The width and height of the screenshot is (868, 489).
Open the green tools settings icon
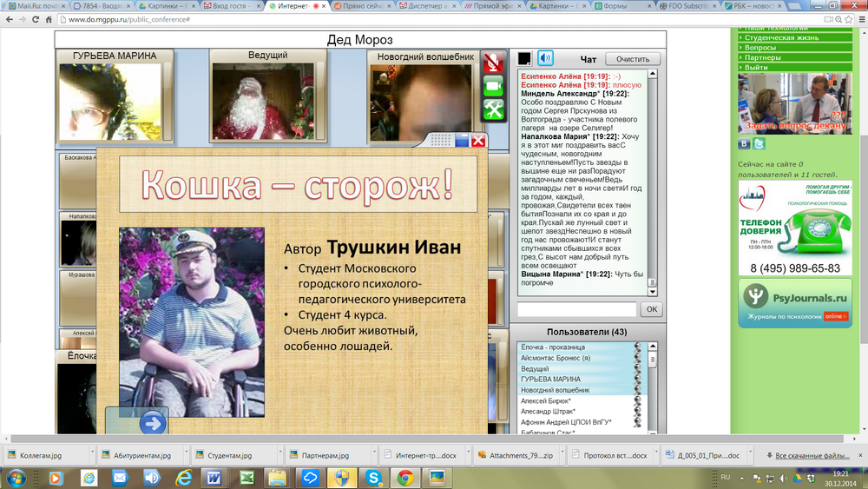coord(493,109)
